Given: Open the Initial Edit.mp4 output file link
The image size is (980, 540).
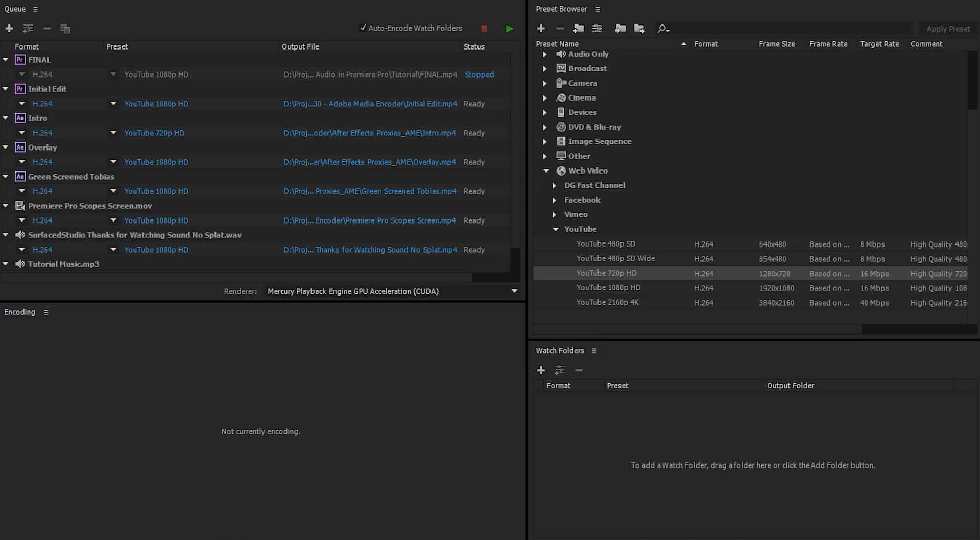Looking at the screenshot, I should (x=370, y=104).
